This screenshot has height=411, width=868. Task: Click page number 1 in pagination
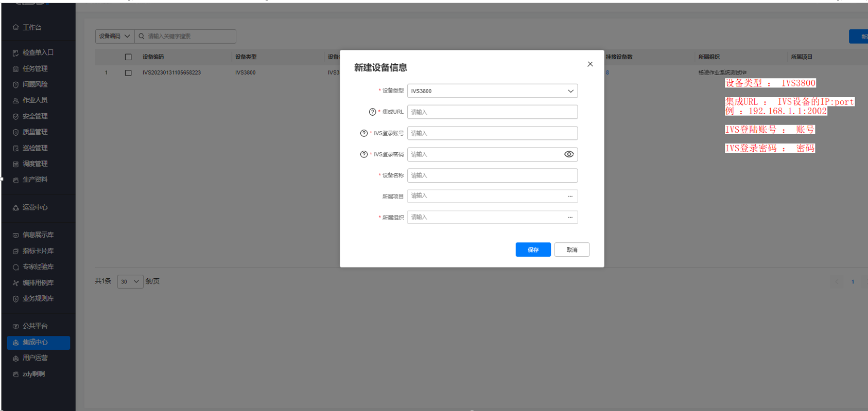tap(853, 282)
